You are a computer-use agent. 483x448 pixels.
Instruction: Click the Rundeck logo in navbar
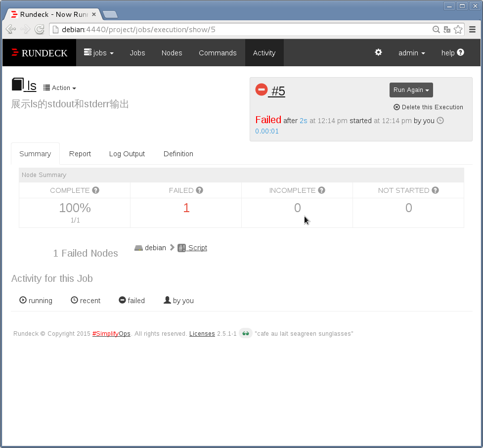coord(40,53)
